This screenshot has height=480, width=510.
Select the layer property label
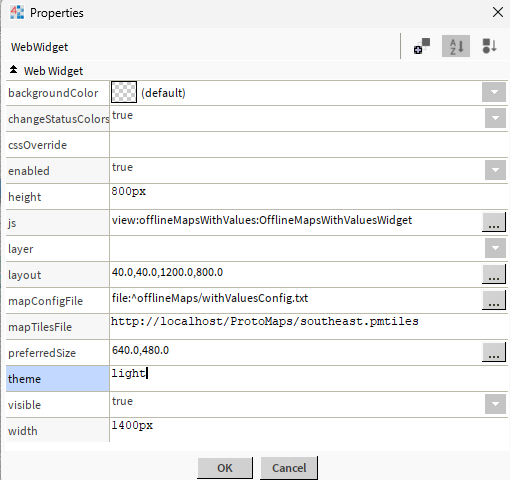20,249
